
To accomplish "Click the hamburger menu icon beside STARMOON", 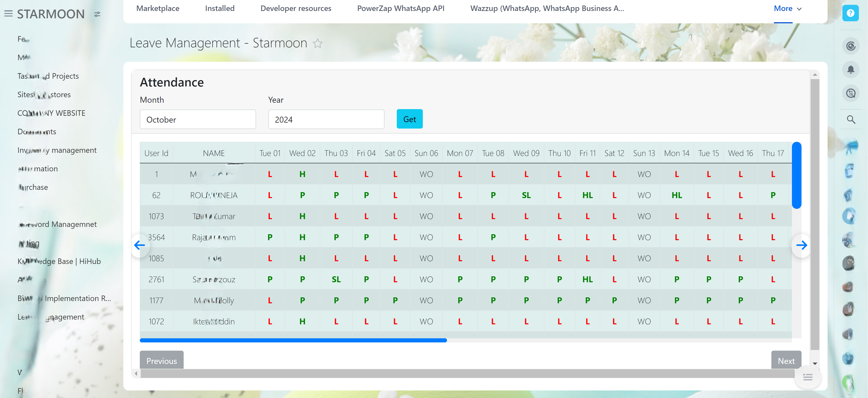I will 8,14.
